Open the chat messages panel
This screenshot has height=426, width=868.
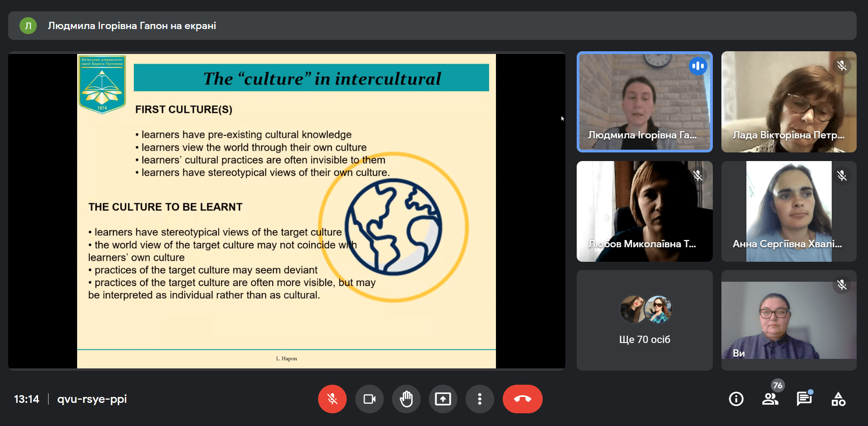(804, 399)
